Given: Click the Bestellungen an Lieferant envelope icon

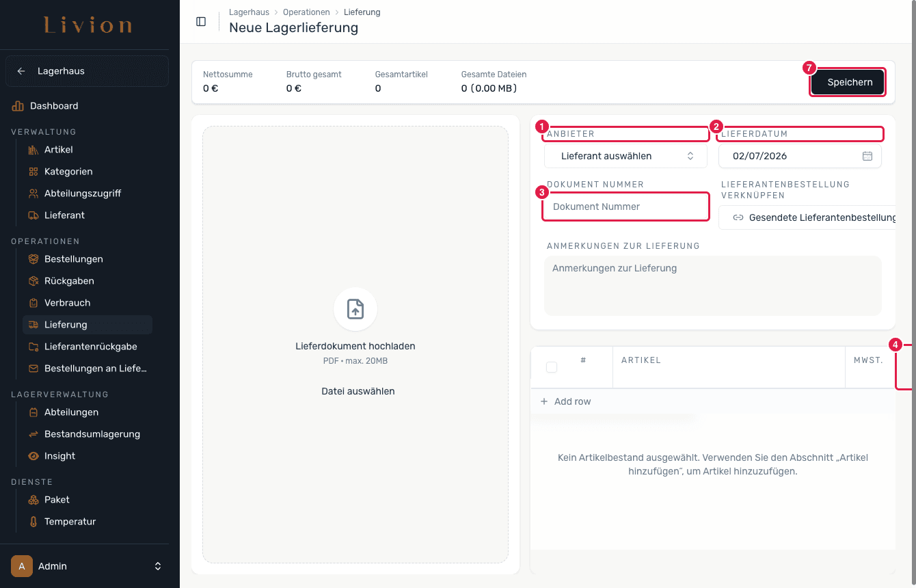Looking at the screenshot, I should click(x=33, y=369).
